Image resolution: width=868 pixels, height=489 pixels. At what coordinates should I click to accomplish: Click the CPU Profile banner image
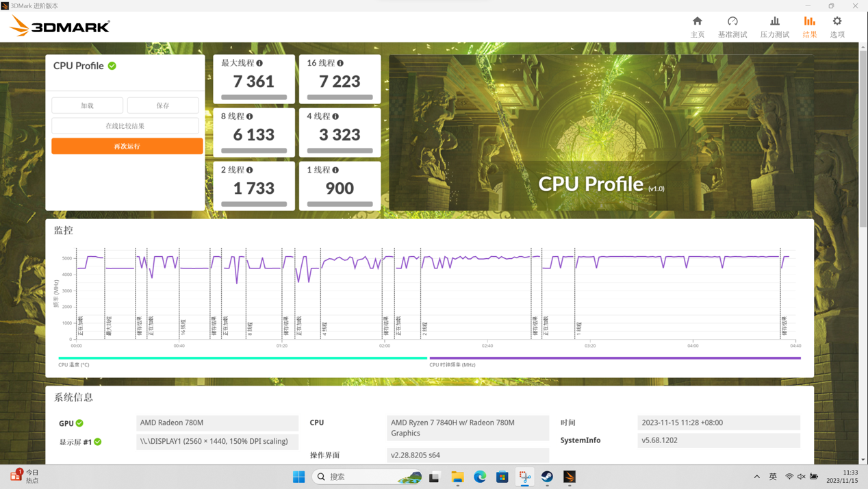(x=601, y=133)
